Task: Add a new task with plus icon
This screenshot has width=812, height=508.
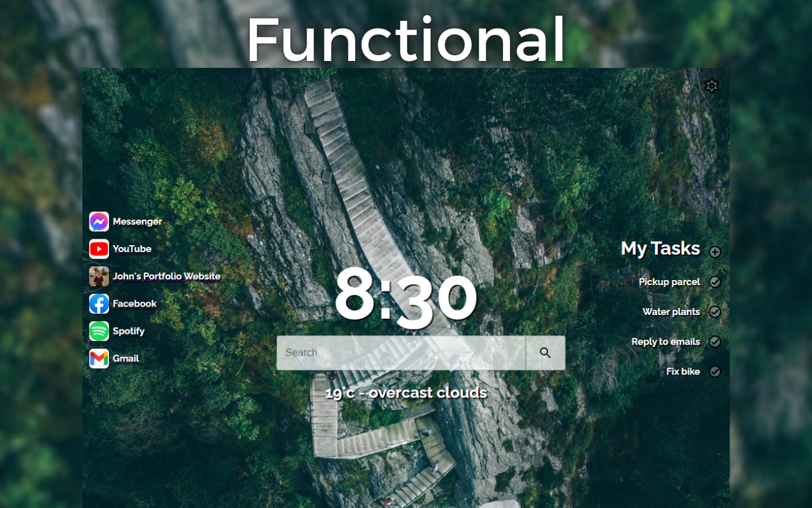Action: (715, 252)
